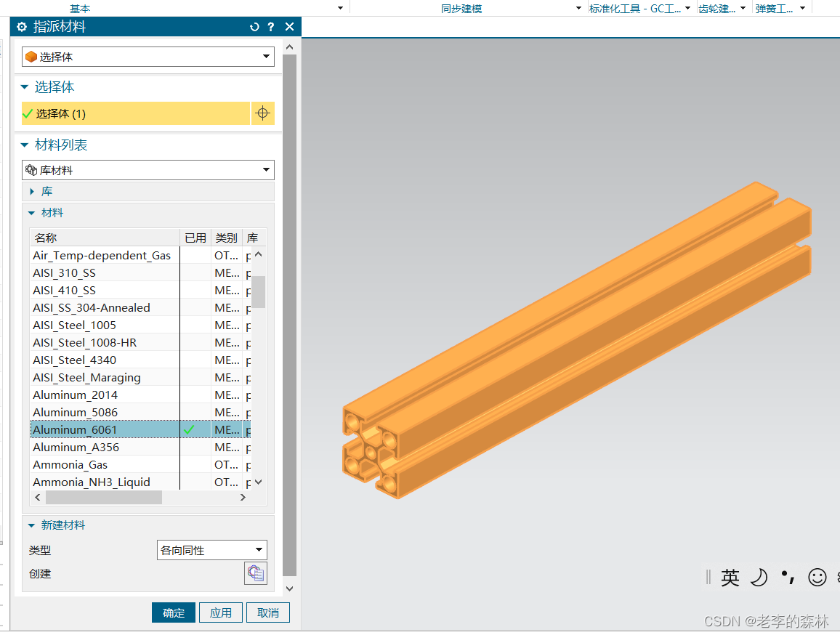The image size is (840, 635).
Task: Click the body selection crosshair icon
Action: (262, 113)
